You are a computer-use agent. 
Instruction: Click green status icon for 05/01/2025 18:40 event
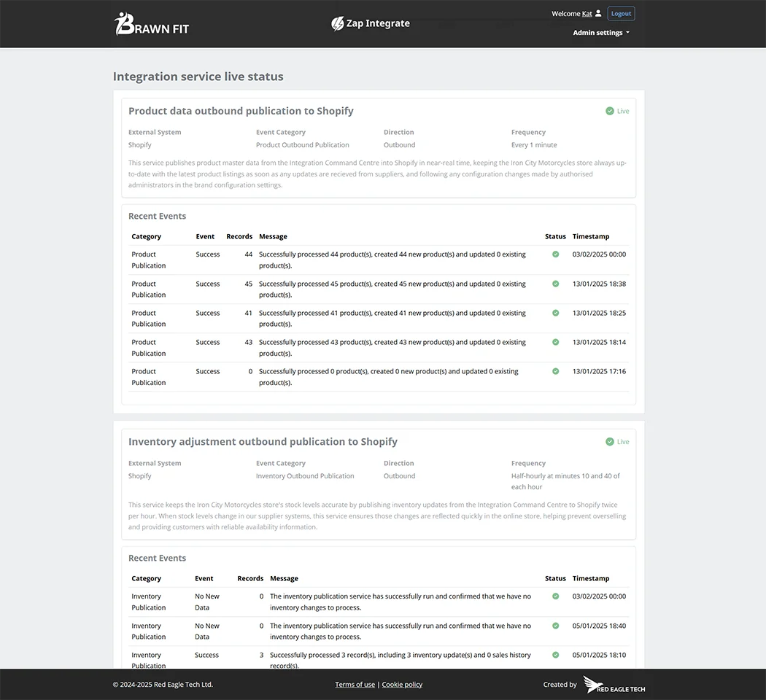(555, 626)
